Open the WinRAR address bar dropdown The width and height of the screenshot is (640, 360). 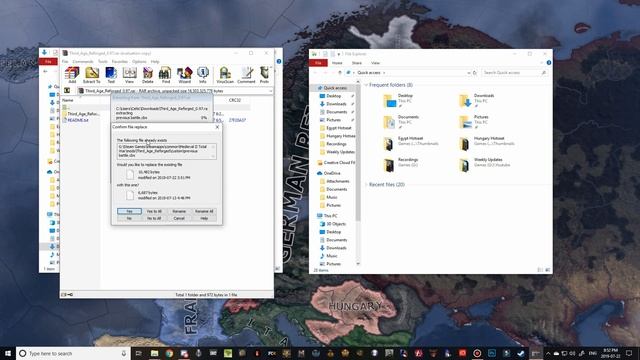click(x=270, y=91)
